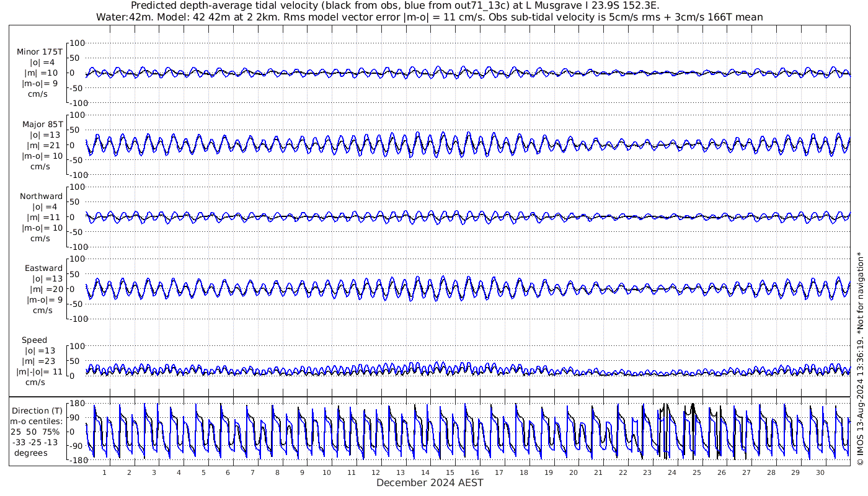Viewport: 868px width, 496px height.
Task: Click the 100 tick of Speed axis
Action: point(77,346)
